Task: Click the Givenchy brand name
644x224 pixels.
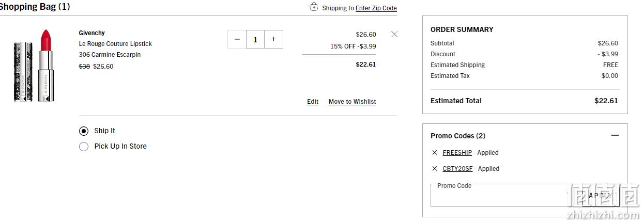Action: click(x=92, y=33)
